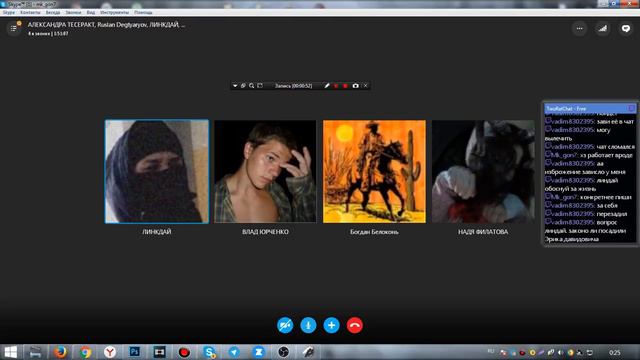
Task: Check call quality signal bars icon
Action: [x=602, y=29]
